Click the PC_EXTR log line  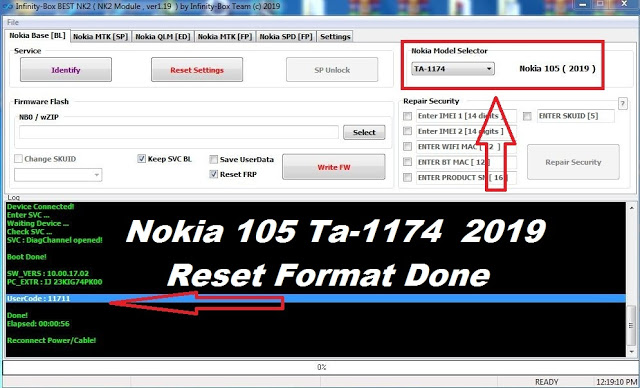pyautogui.click(x=54, y=282)
